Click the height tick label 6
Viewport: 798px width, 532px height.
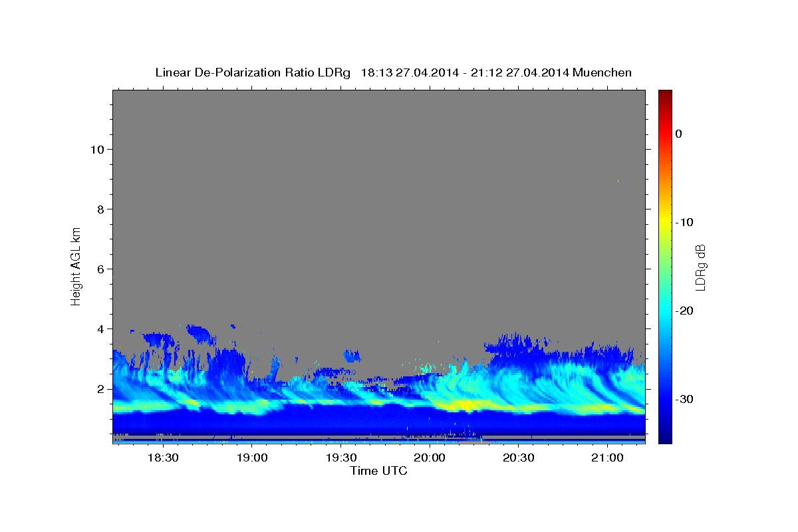(100, 269)
